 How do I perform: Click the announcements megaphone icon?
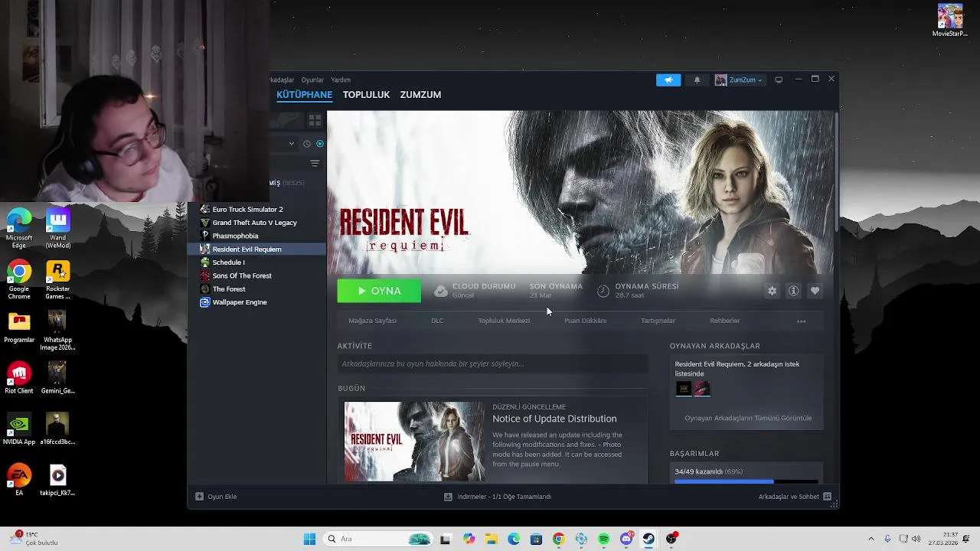[x=668, y=80]
